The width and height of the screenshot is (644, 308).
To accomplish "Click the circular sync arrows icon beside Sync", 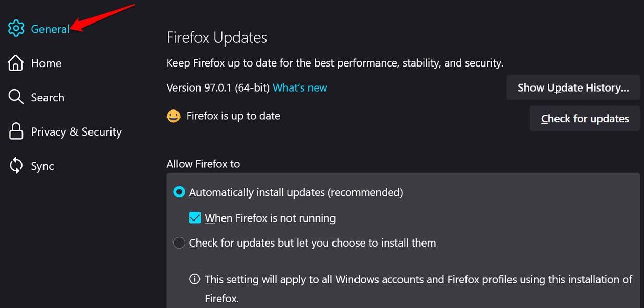I will tap(16, 165).
